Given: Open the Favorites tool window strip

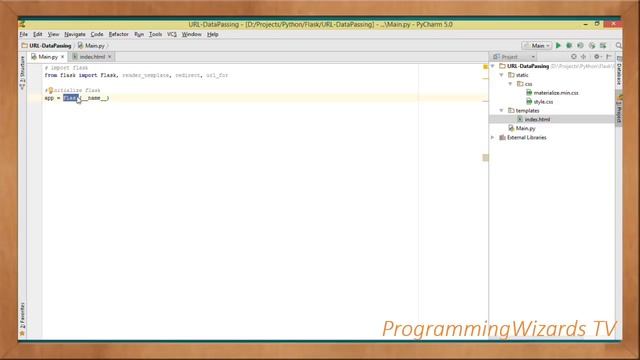Looking at the screenshot, I should point(22,319).
